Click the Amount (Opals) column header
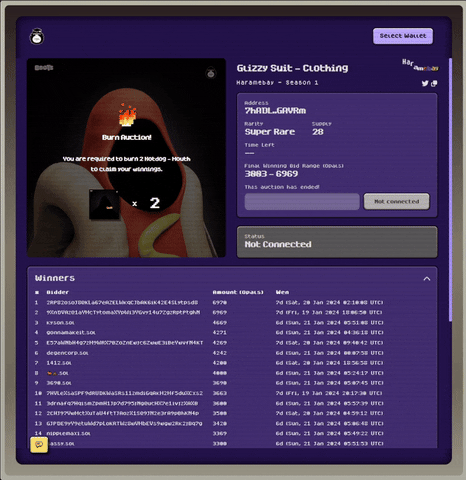 238,292
